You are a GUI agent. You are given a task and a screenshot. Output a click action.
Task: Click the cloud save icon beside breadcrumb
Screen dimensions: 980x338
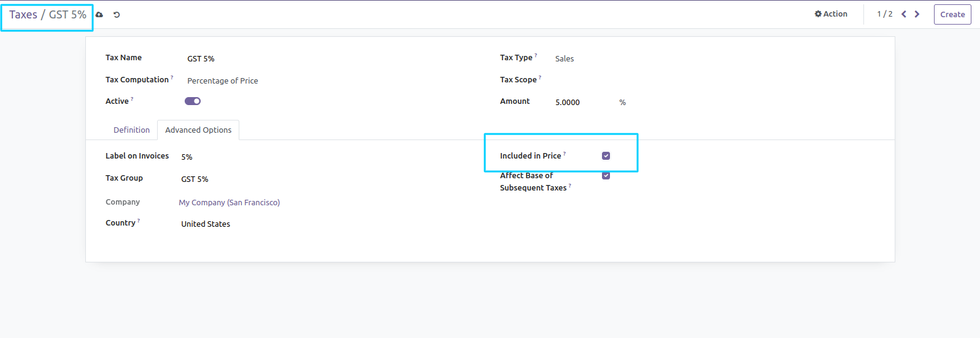point(99,15)
